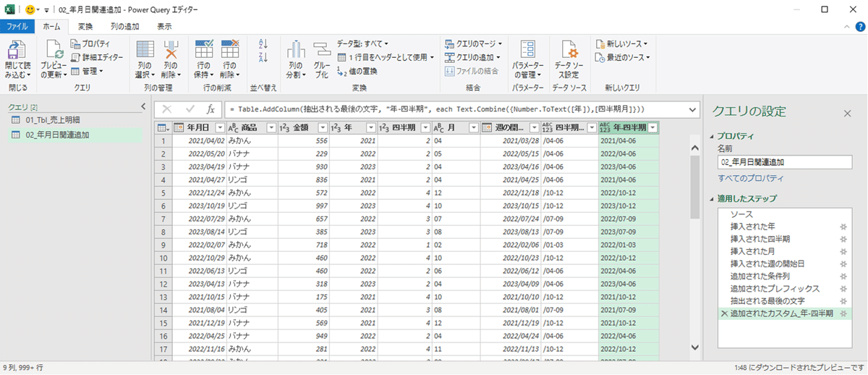
Task: Click the query 名前 input field
Action: 785,163
